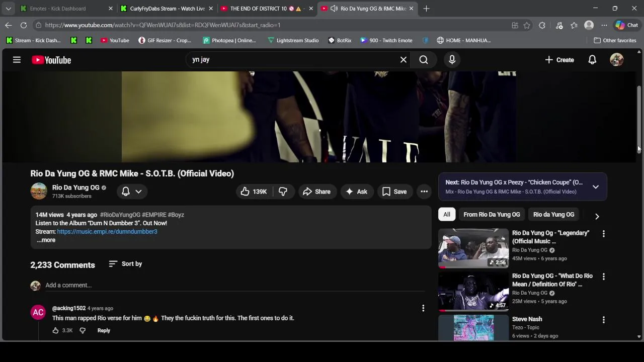Viewport: 644px width, 362px height.
Task: Click the search magnifier button
Action: (x=424, y=60)
